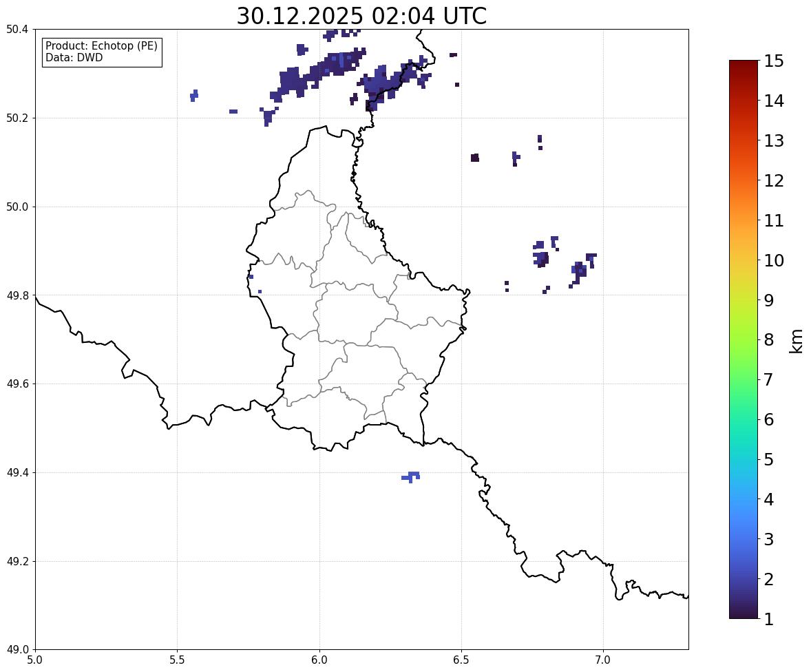Click the colorbar tick label 2
Image resolution: width=811 pixels, height=672 pixels.
click(x=769, y=579)
